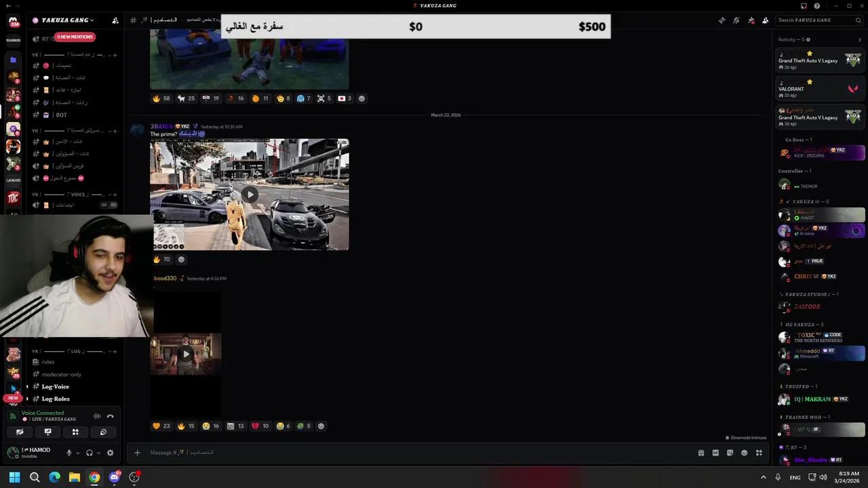This screenshot has width=868, height=488.
Task: Open the Apps menu next to emoji picker
Action: pos(759,452)
